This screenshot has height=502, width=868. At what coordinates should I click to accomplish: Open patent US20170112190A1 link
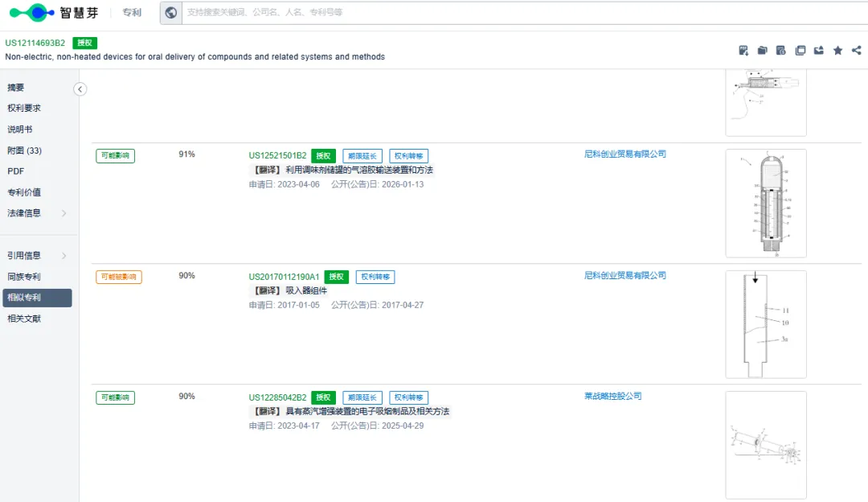point(284,277)
